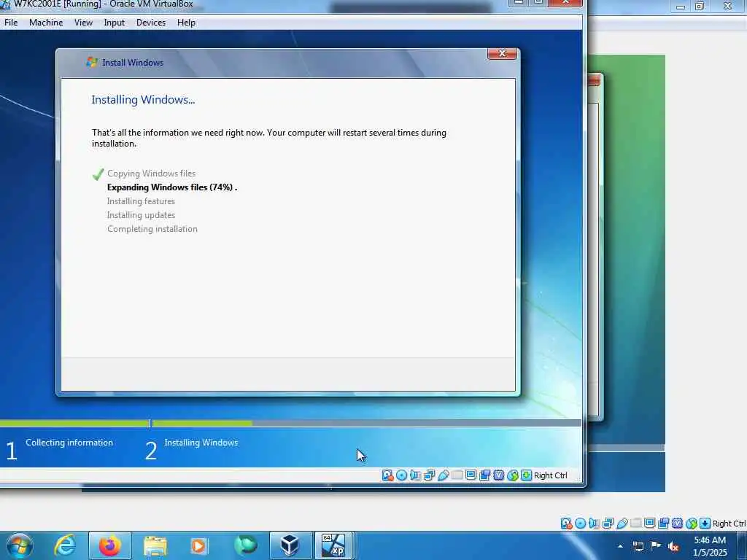747x560 pixels.
Task: Click the Installing updates step
Action: point(141,215)
